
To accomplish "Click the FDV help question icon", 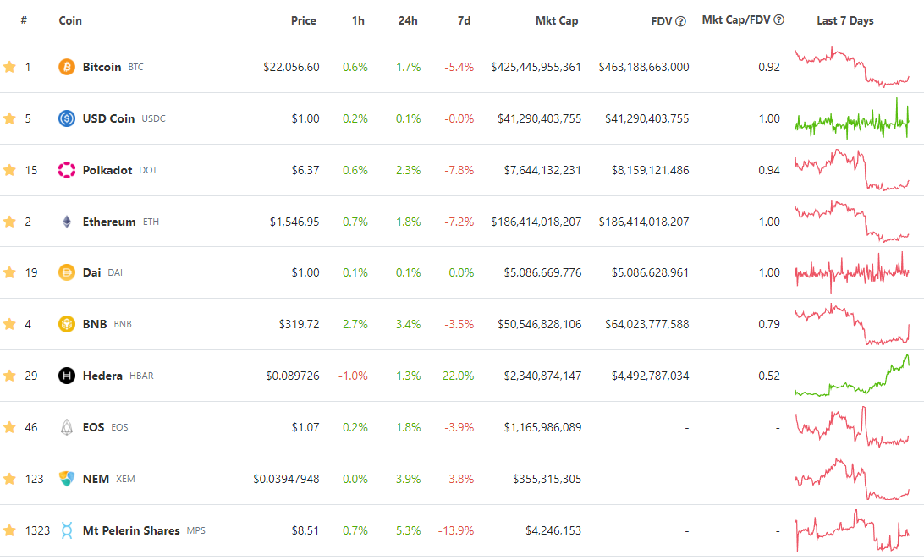I will [680, 21].
